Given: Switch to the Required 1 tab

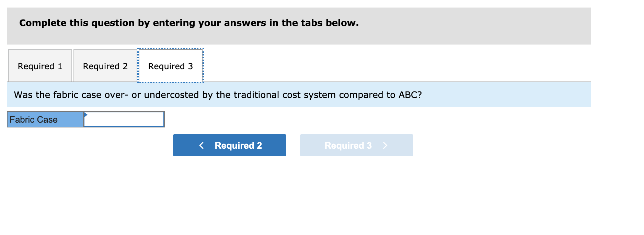Looking at the screenshot, I should click(x=40, y=66).
